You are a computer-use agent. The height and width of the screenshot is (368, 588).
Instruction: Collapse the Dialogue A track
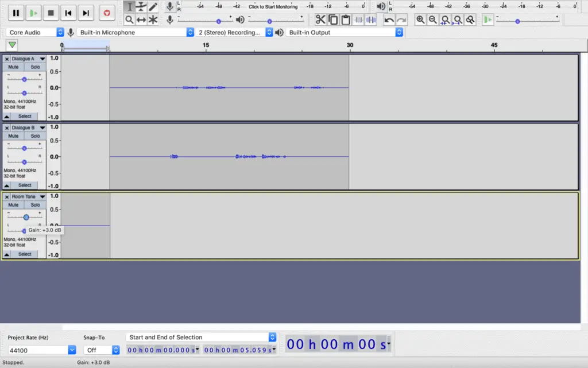[7, 117]
